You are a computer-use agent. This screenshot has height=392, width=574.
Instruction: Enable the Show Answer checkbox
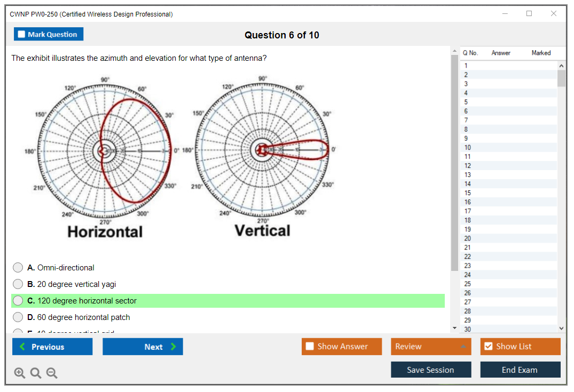click(x=310, y=347)
